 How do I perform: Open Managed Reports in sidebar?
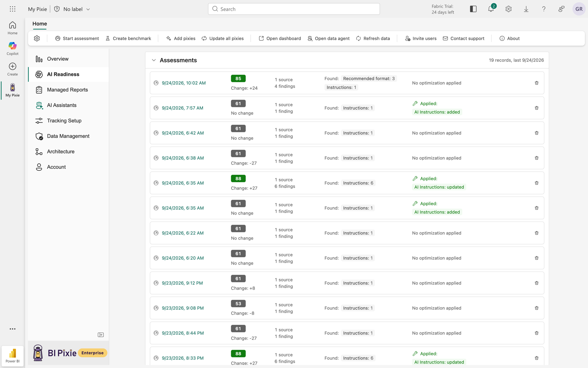68,90
